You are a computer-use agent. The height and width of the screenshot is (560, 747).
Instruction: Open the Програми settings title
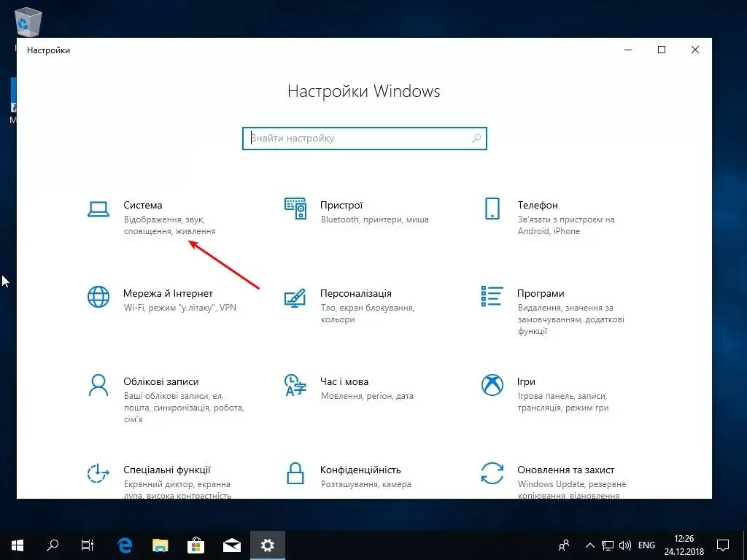tap(541, 293)
